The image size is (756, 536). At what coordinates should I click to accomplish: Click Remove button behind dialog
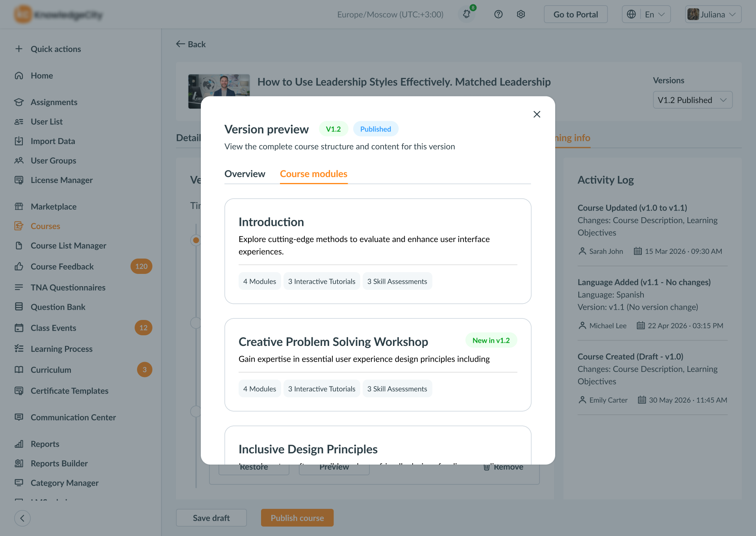504,468
